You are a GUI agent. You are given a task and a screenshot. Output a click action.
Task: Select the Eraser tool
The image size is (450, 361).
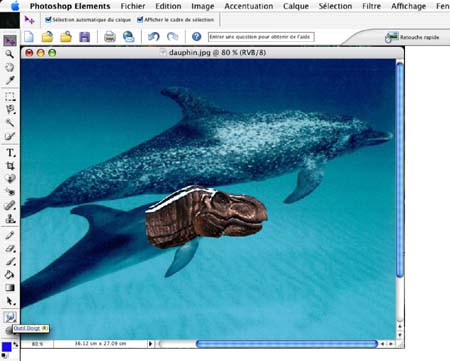coord(10,248)
